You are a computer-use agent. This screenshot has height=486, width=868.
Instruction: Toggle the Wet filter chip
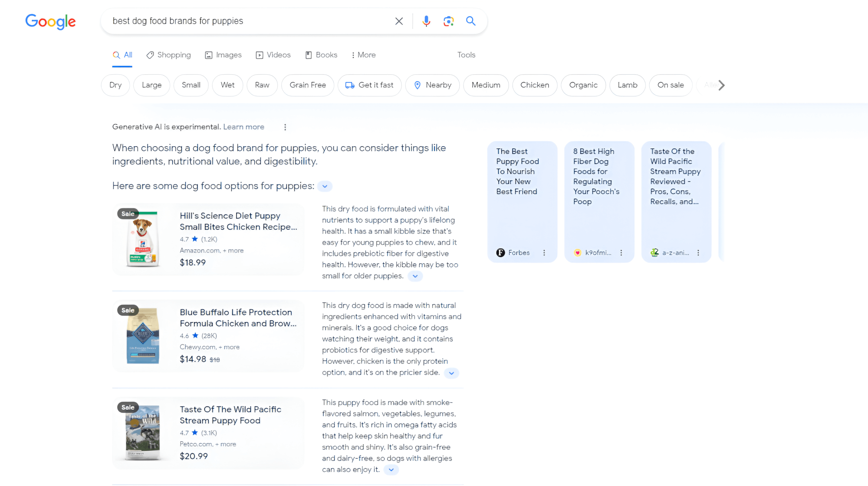click(227, 85)
